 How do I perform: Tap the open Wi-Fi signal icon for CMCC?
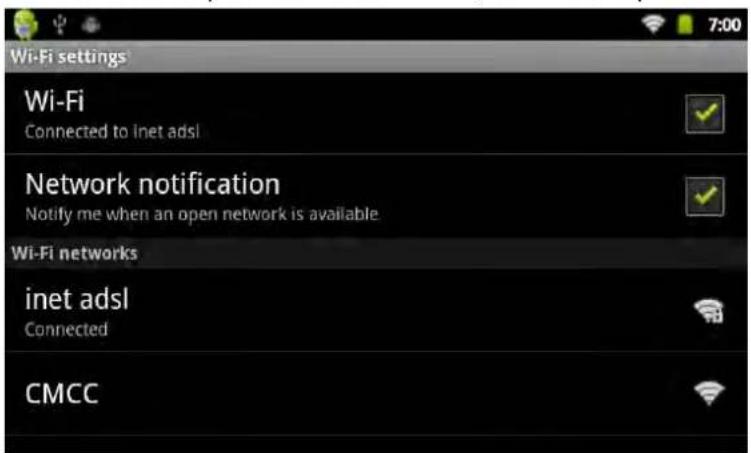[709, 393]
